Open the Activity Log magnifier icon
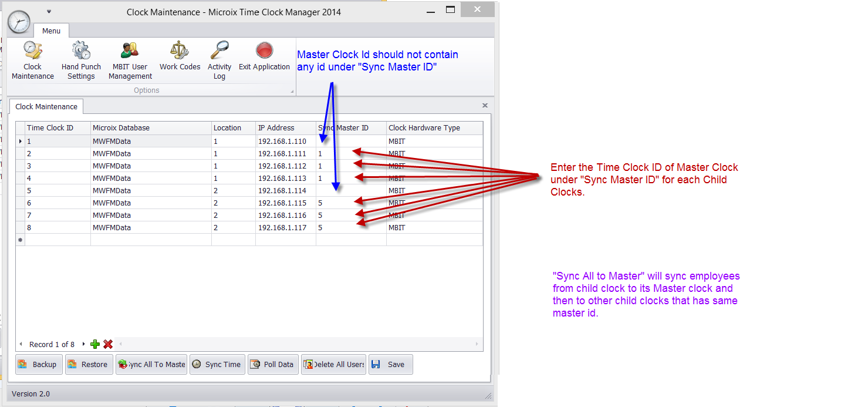 (219, 51)
